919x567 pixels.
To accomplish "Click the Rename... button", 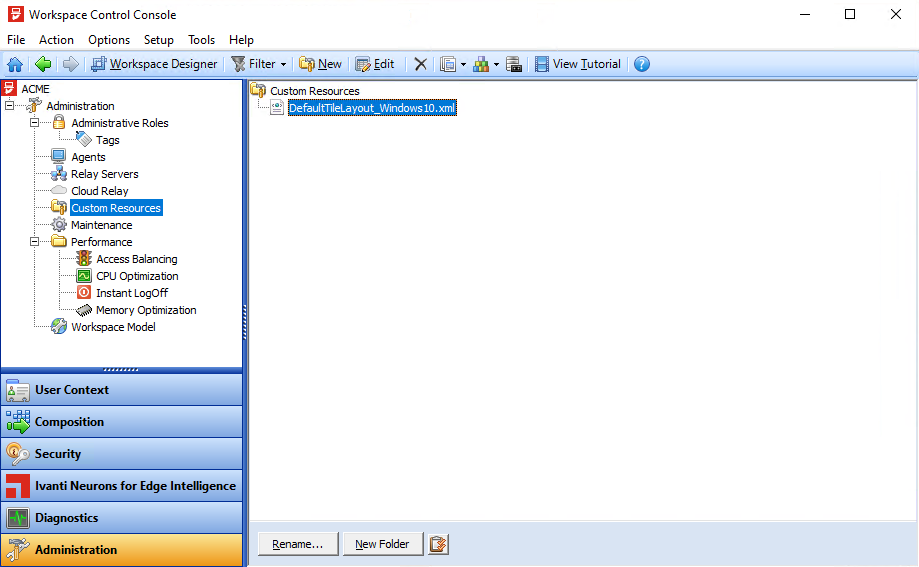I will pos(298,544).
